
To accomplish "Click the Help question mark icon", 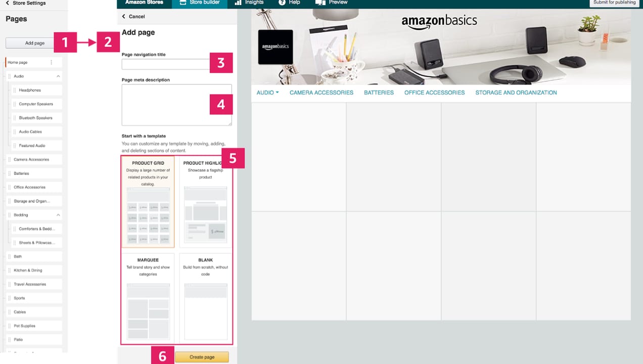I will coord(282,3).
